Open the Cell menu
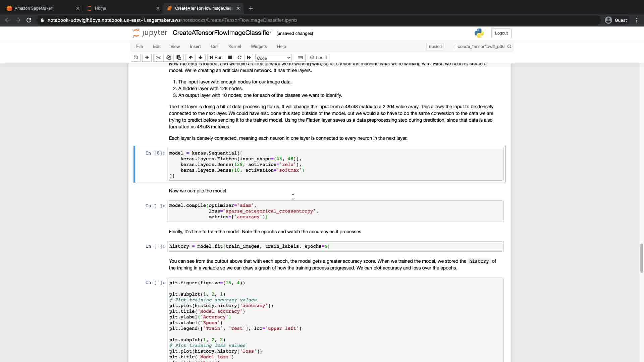The width and height of the screenshot is (644, 362). click(x=214, y=47)
